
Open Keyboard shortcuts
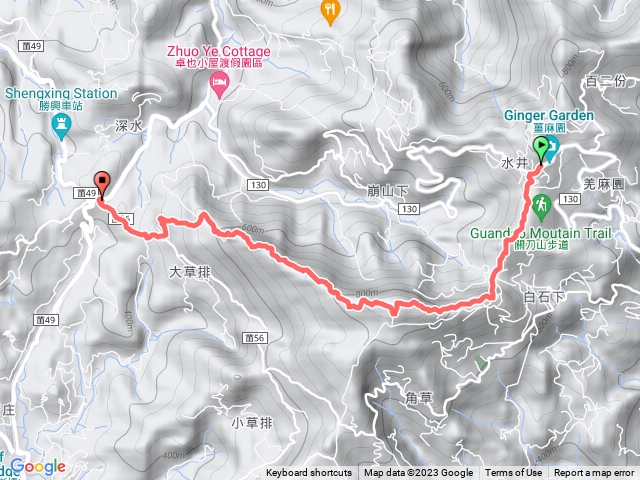pos(309,473)
